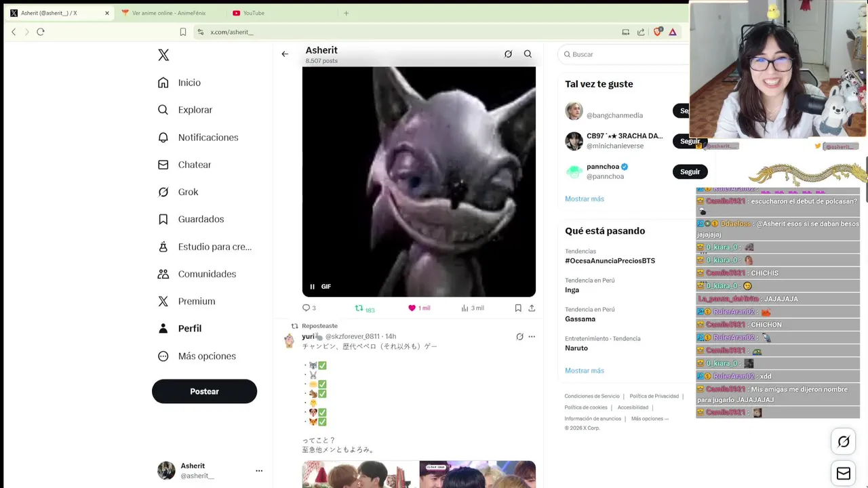Go to Perfil page
868x488 pixels.
[x=180, y=328]
